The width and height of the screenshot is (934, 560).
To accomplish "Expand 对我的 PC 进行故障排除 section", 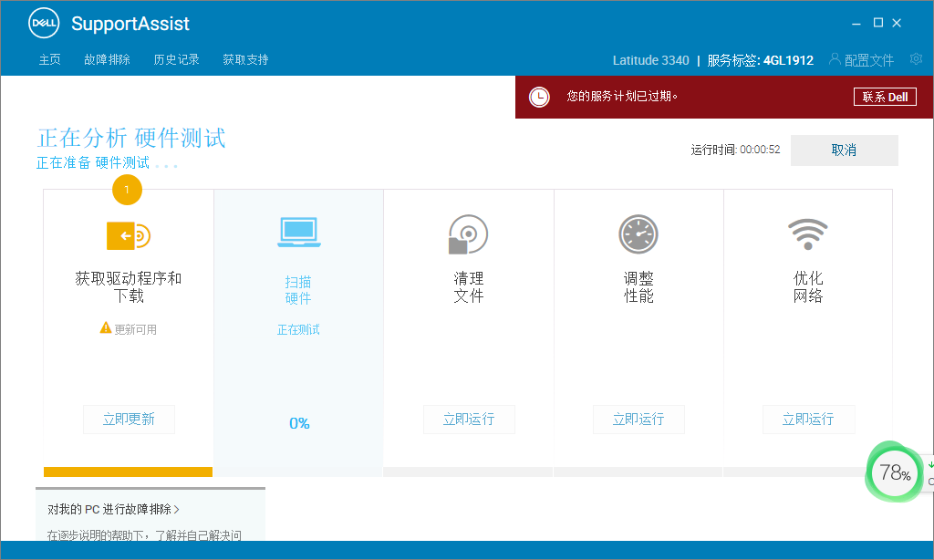I will [114, 509].
